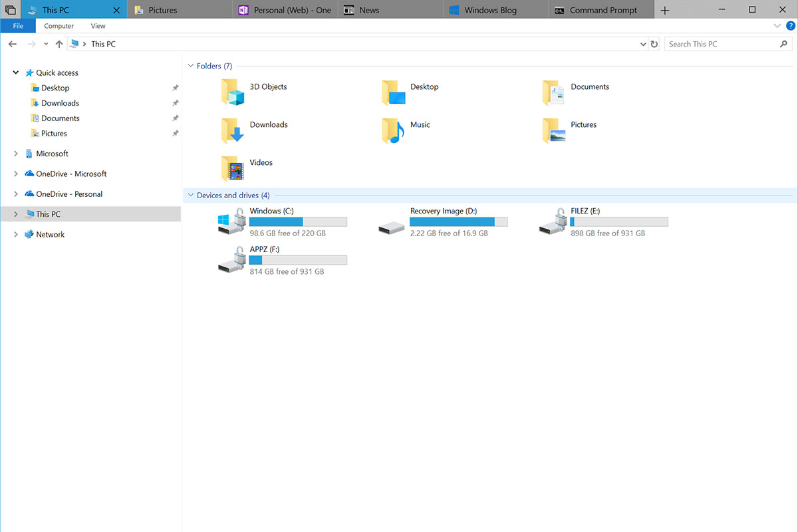798x532 pixels.
Task: Expand the Network tree node
Action: [x=16, y=235]
